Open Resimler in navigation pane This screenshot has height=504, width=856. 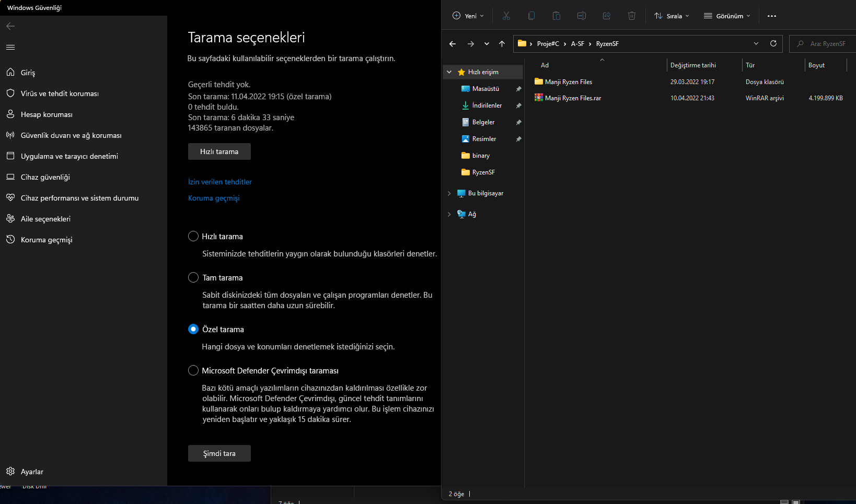484,139
